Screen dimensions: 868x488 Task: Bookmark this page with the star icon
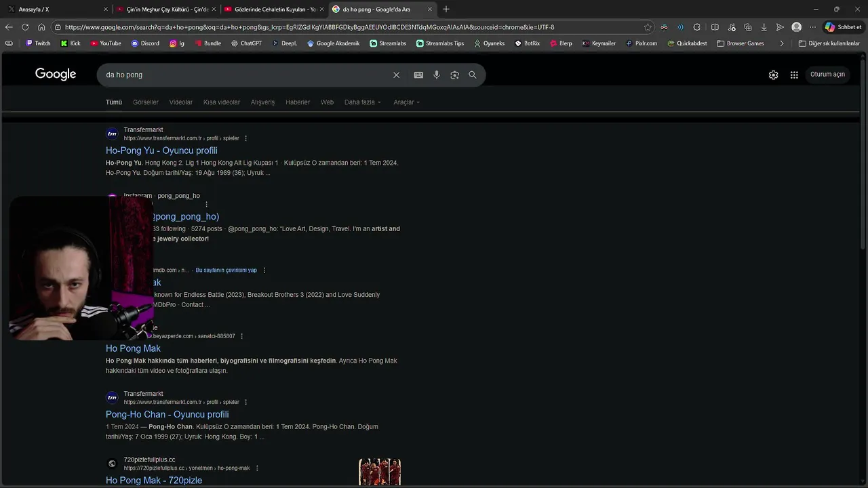pyautogui.click(x=648, y=27)
